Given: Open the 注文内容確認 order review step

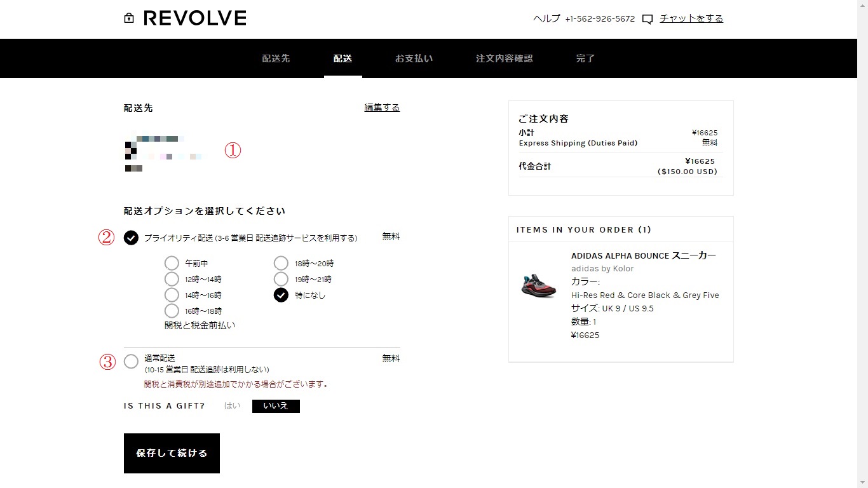Looking at the screenshot, I should 505,58.
